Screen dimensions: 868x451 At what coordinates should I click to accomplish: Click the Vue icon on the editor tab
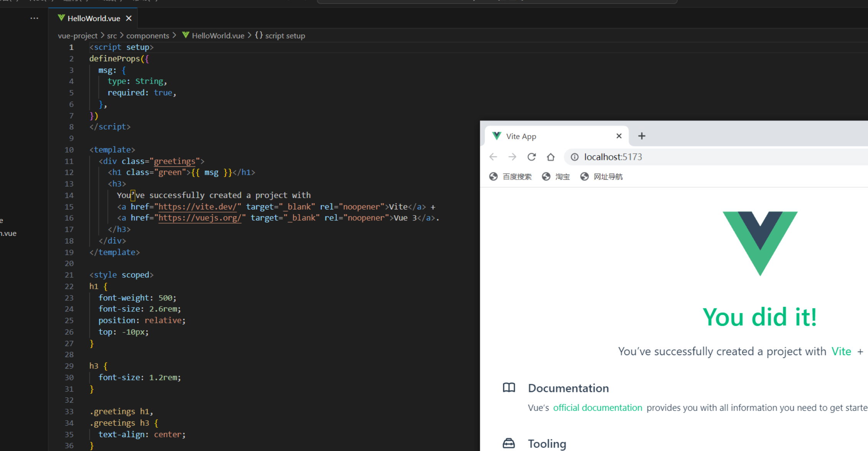(61, 18)
